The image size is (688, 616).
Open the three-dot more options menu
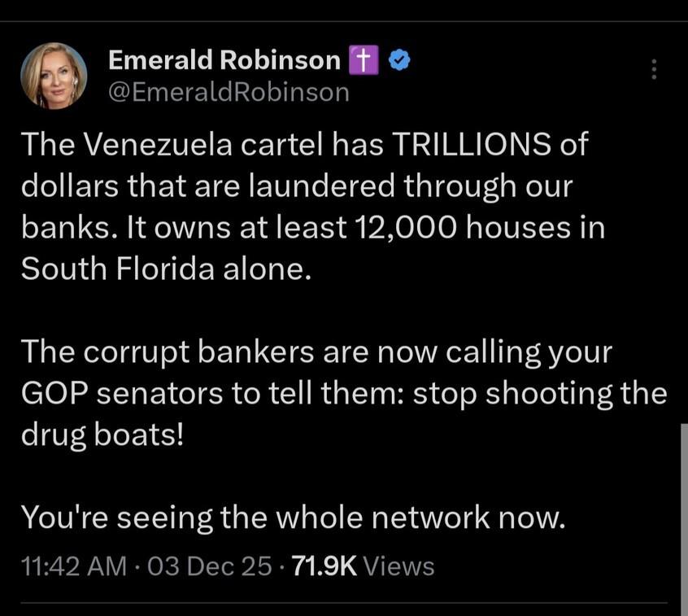[653, 70]
